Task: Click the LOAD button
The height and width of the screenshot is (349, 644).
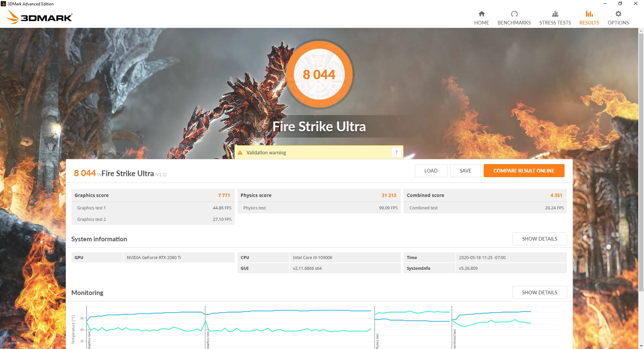Action: point(431,170)
